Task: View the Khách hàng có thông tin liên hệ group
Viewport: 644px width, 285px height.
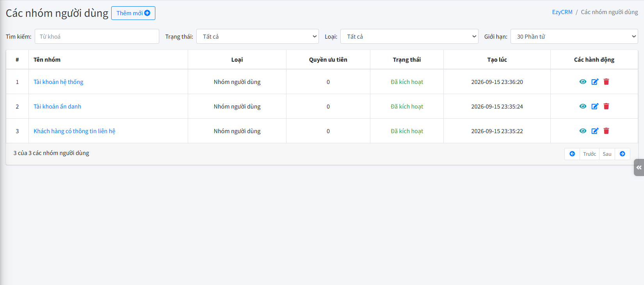Action: click(x=583, y=131)
